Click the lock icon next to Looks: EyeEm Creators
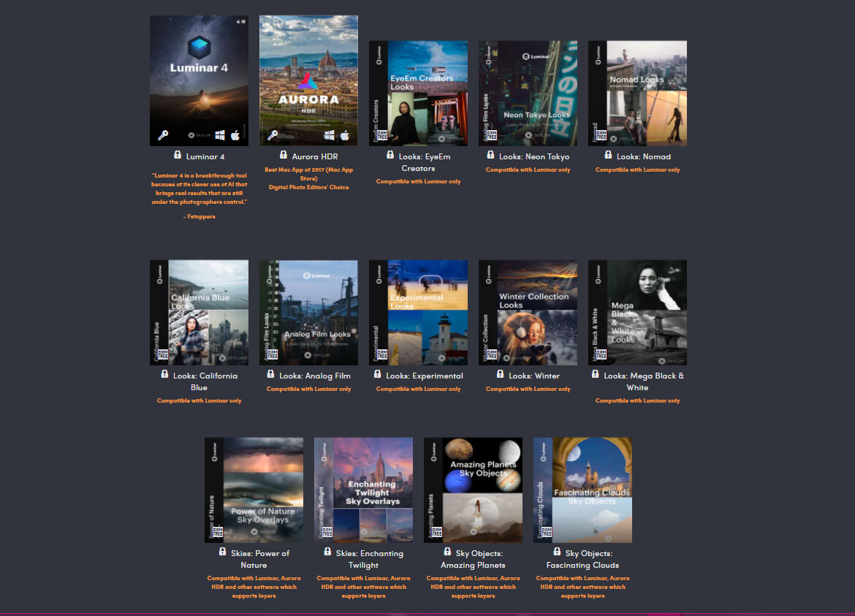The width and height of the screenshot is (855, 616). pyautogui.click(x=390, y=155)
